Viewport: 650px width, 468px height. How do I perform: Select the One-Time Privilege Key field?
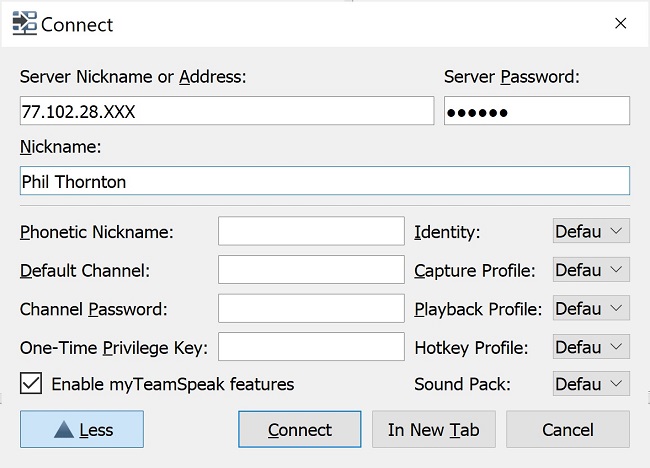pos(311,347)
